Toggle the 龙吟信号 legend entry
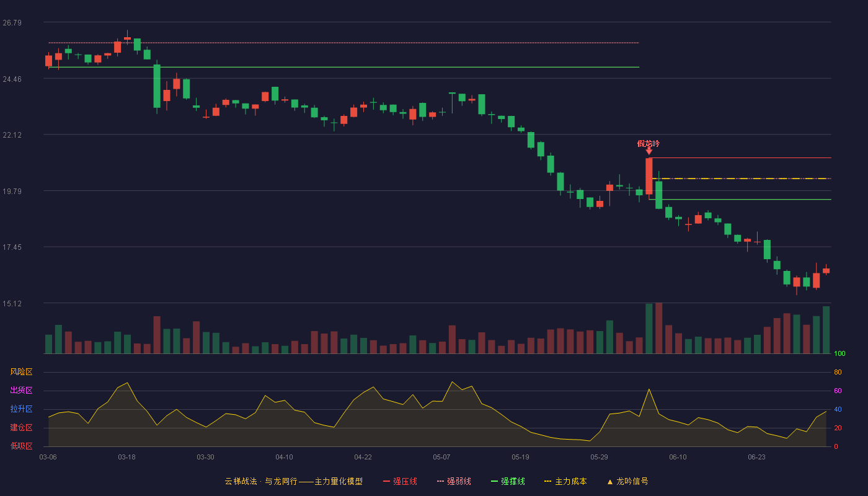The width and height of the screenshot is (868, 496). tap(627, 481)
